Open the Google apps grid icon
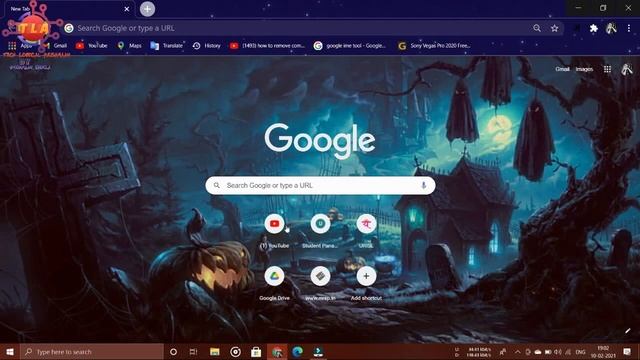Image resolution: width=640 pixels, height=360 pixels. point(607,69)
